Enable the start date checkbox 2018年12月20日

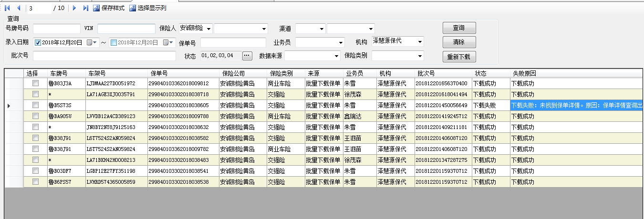pos(38,42)
